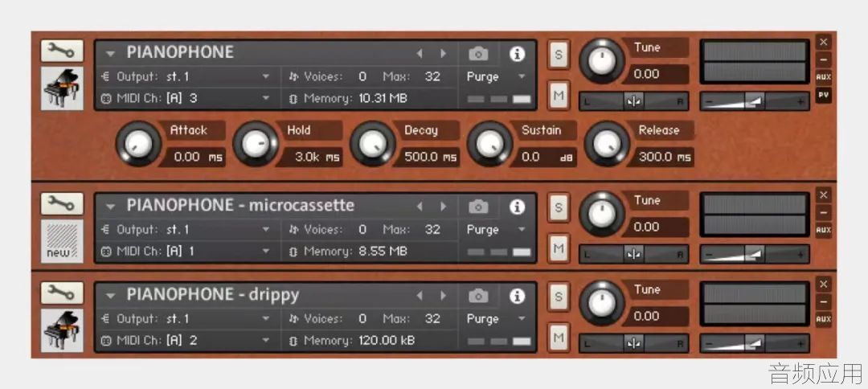Click the 'new' instrument icon of microcassette

[62, 241]
